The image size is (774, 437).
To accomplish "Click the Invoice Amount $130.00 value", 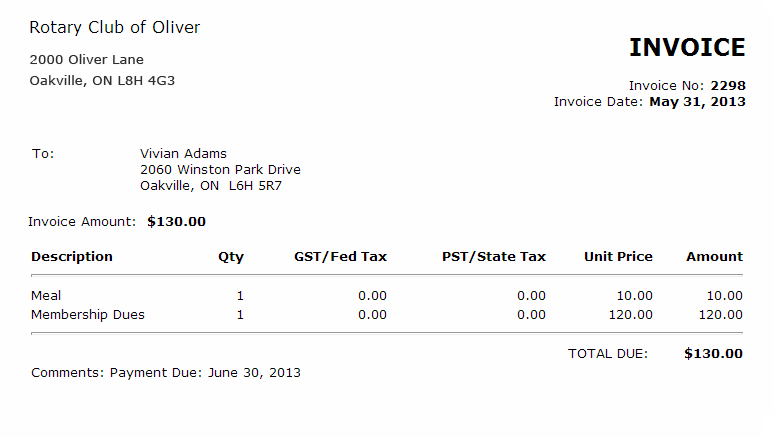I will point(176,221).
